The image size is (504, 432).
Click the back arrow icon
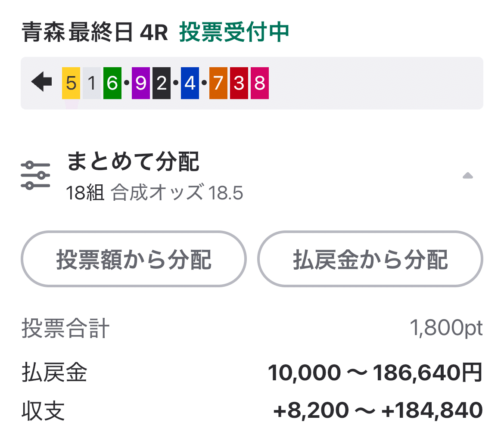point(41,83)
